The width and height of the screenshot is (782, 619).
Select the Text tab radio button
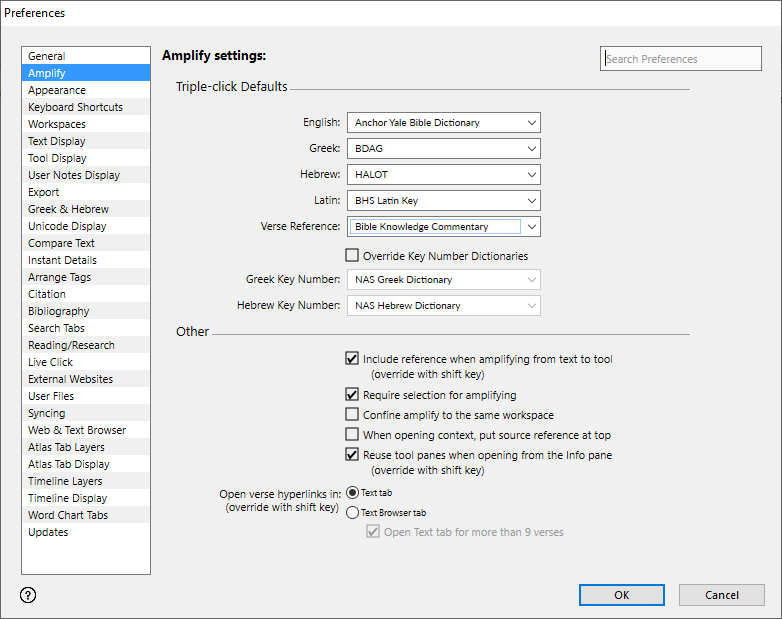pos(352,493)
